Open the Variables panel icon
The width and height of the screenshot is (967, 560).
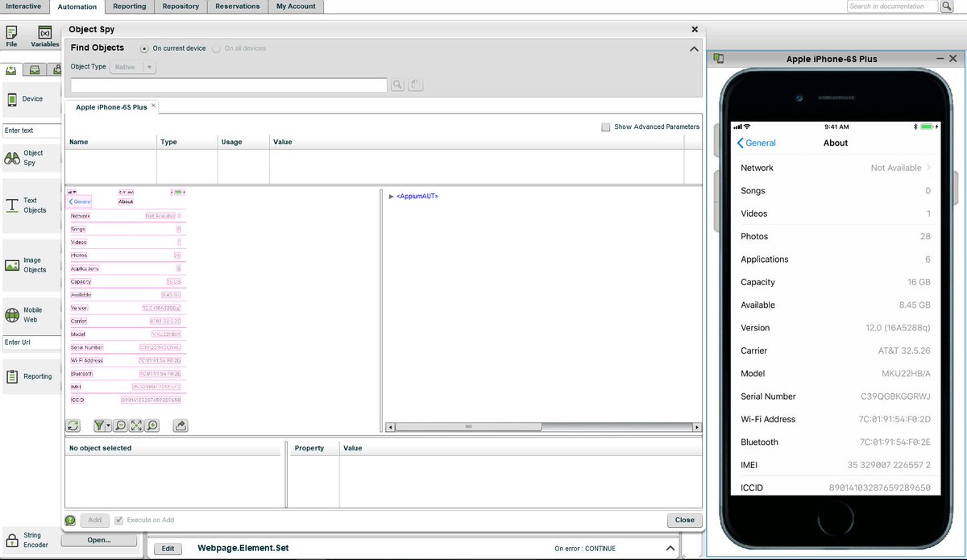click(x=45, y=36)
